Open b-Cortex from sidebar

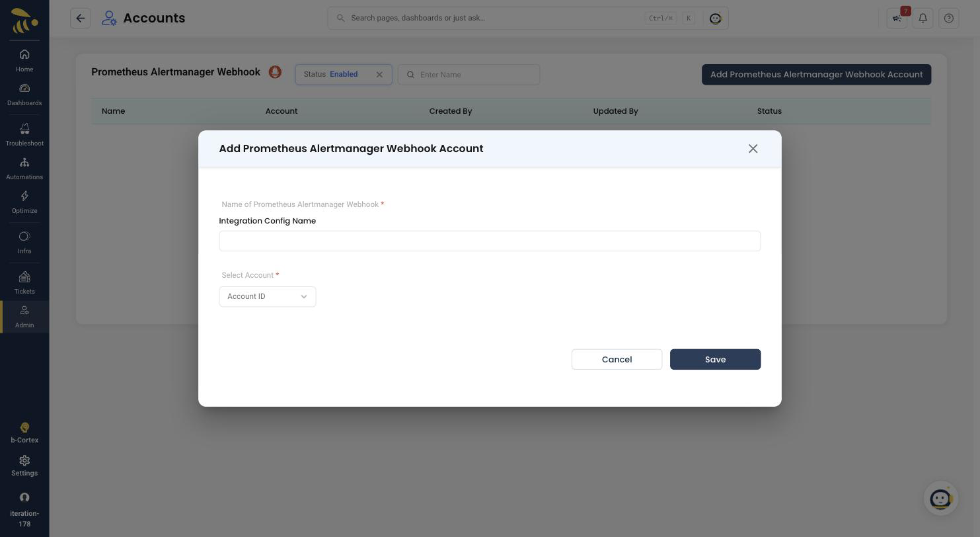[24, 433]
